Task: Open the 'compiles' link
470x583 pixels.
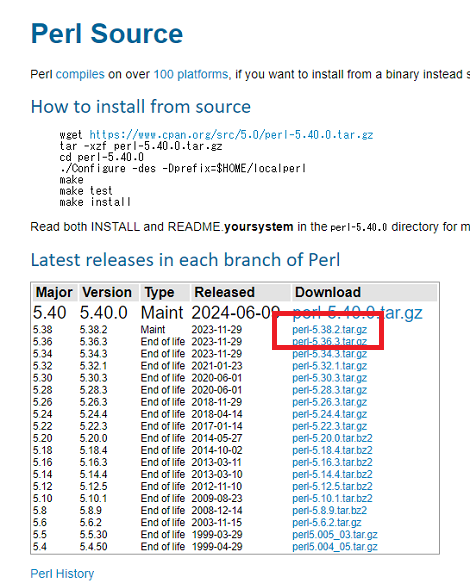Action: coord(80,74)
